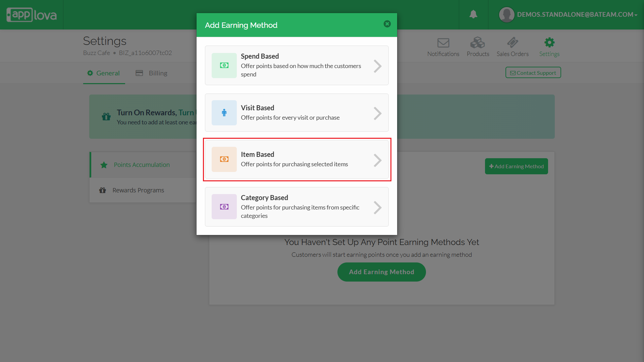Go to Sales Orders label
Viewport: 644px width, 362px height.
513,54
